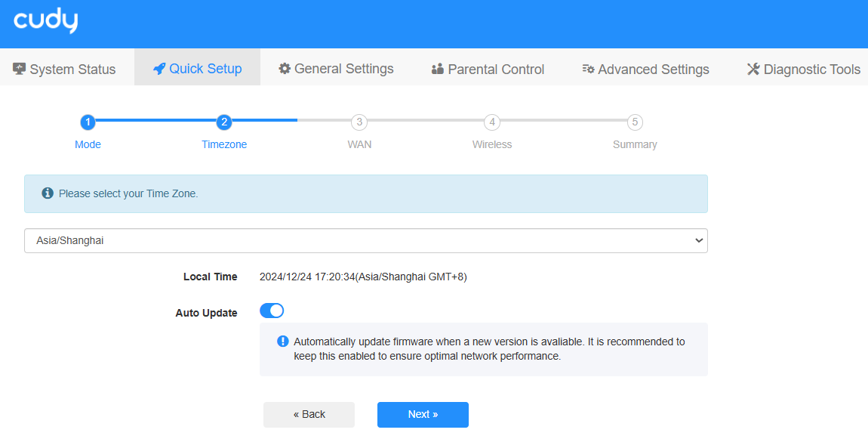The height and width of the screenshot is (439, 868).
Task: Jump to step 1 Mode circle
Action: point(88,122)
